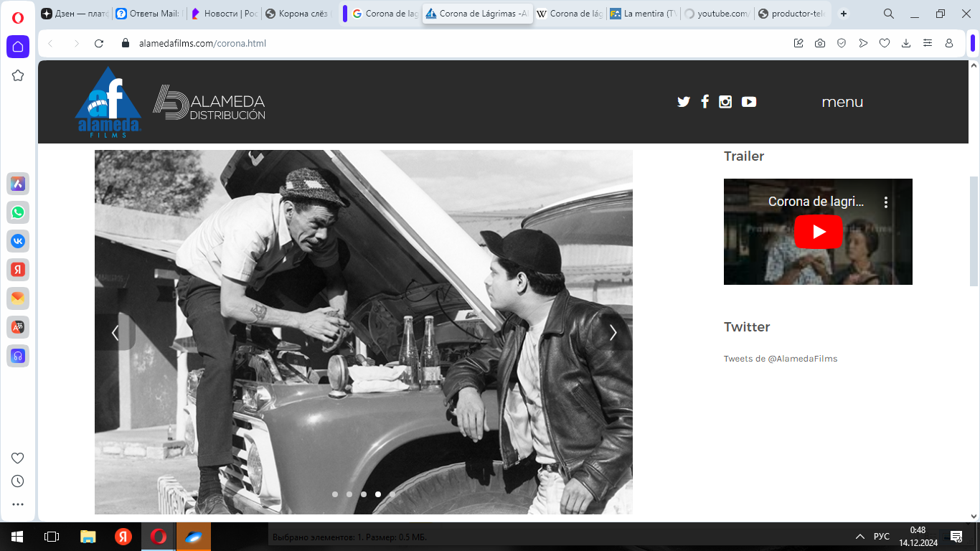Viewport: 980px width, 551px height.
Task: Go back to the previous page
Action: [x=50, y=43]
